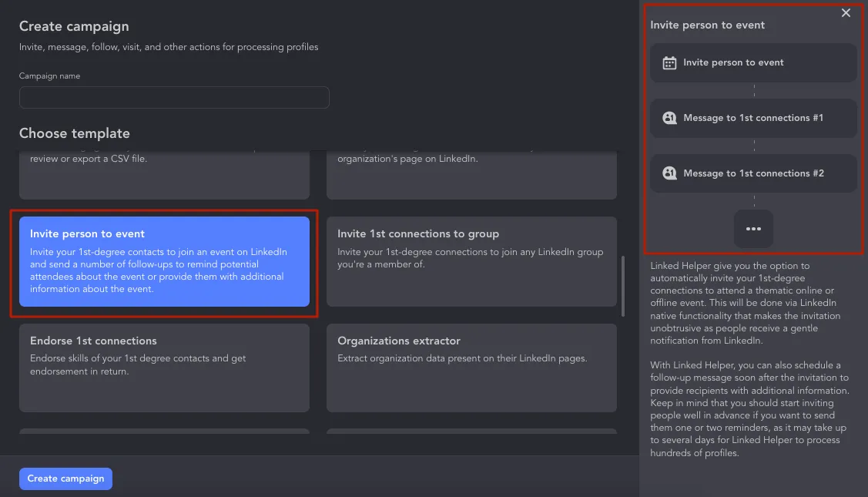Choose the Endorse 1st connections template

[x=164, y=368]
